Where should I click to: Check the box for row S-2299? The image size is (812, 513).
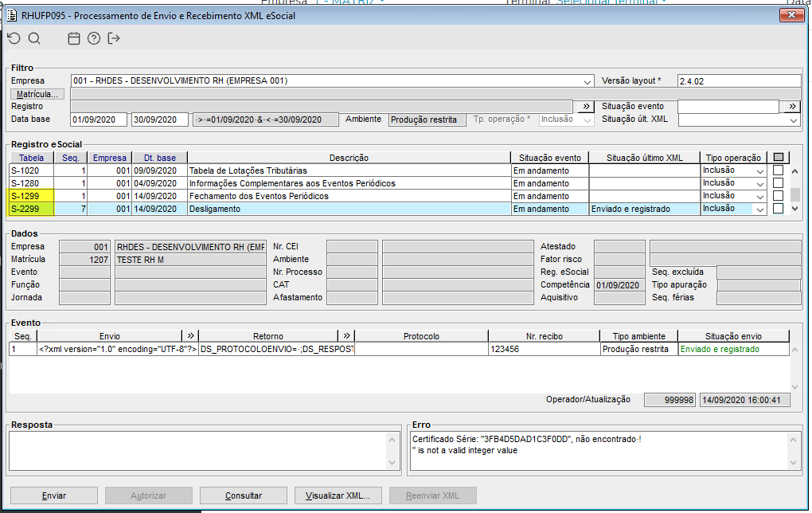778,209
